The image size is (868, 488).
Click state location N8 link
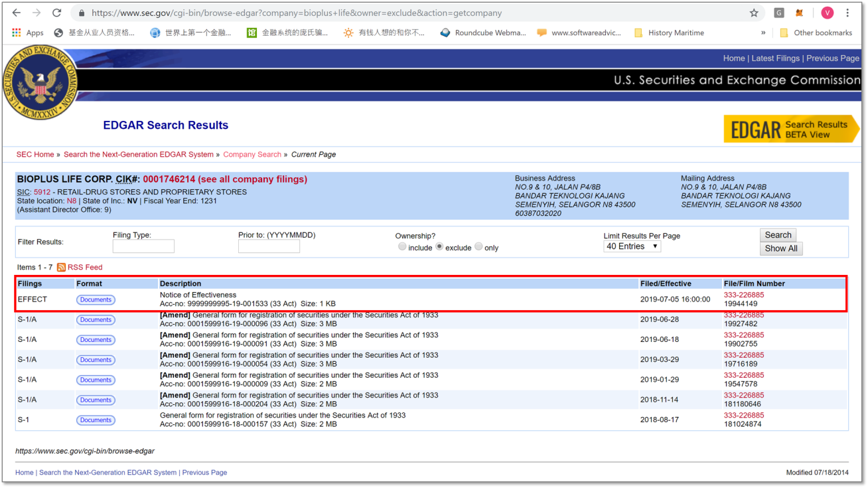72,201
